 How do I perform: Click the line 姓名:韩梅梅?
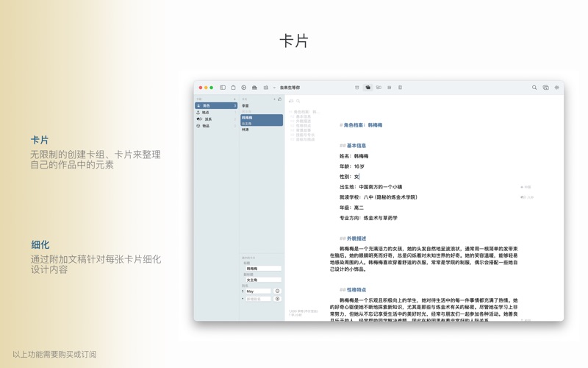click(354, 156)
